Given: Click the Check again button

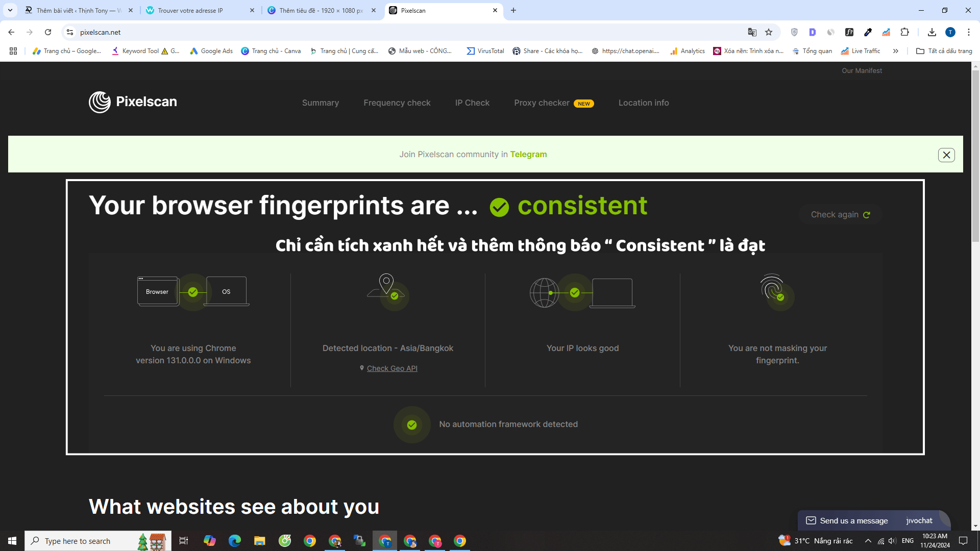Looking at the screenshot, I should pos(840,214).
